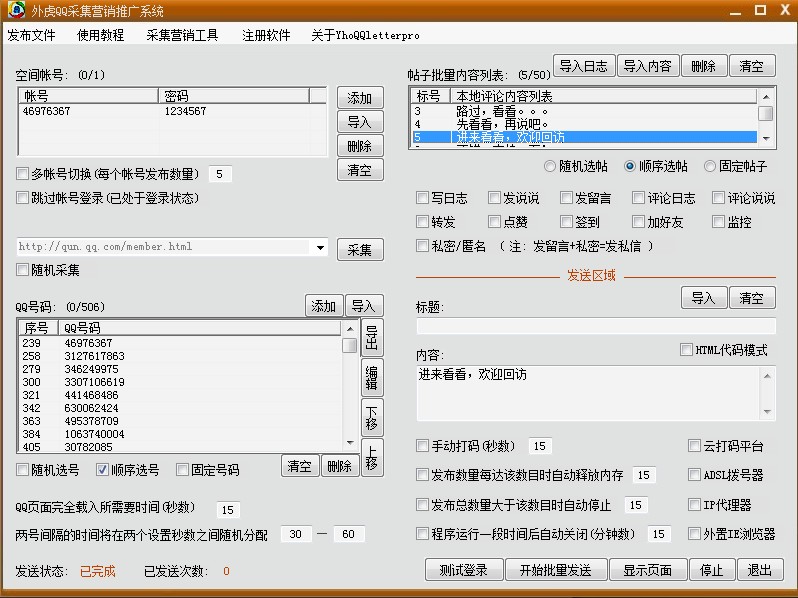Enable IP代理器 checkbox
Image resolution: width=798 pixels, height=598 pixels.
pos(694,504)
